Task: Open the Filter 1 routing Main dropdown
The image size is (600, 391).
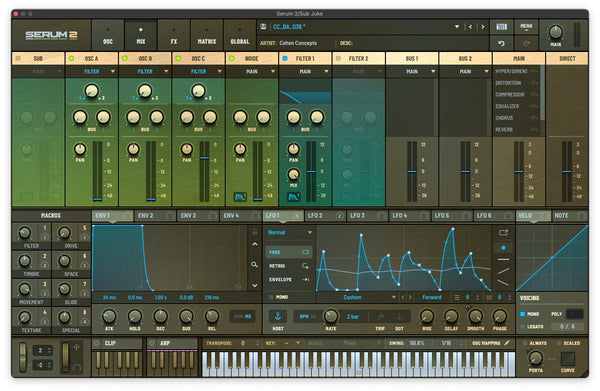Action: click(305, 71)
